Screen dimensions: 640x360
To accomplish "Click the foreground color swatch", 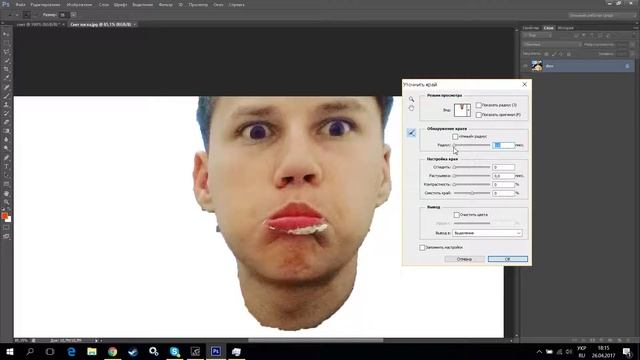I will click(x=4, y=216).
